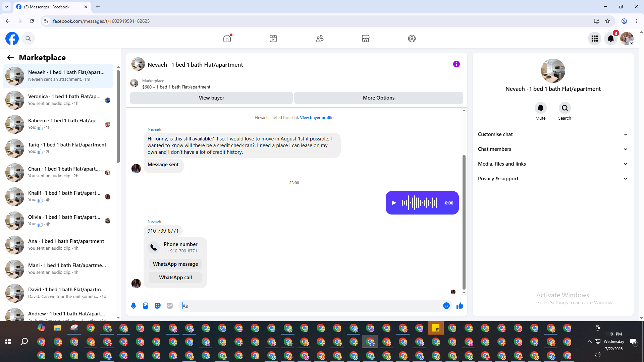Open the Chrome tab search dropdown arrow
The height and width of the screenshot is (362, 644).
7,7
